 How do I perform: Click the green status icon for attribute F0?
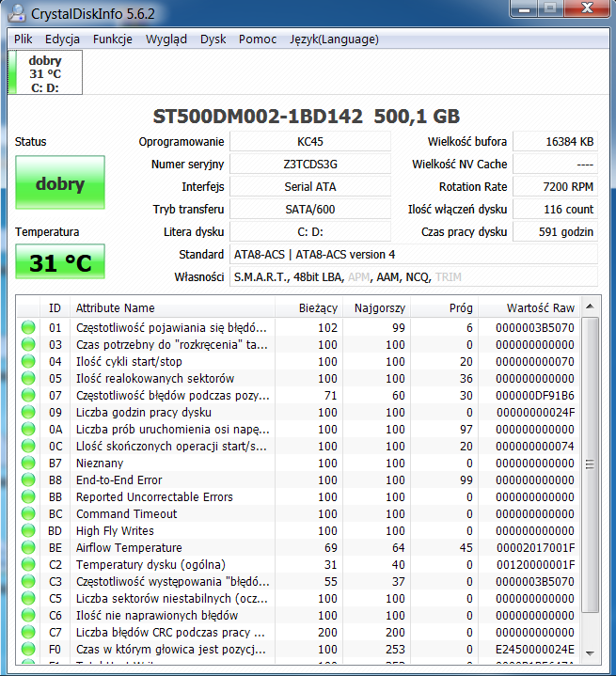(28, 650)
